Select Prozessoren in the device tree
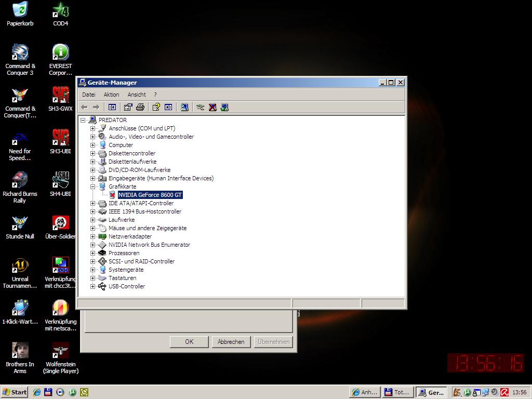The width and height of the screenshot is (532, 399). pos(124,253)
